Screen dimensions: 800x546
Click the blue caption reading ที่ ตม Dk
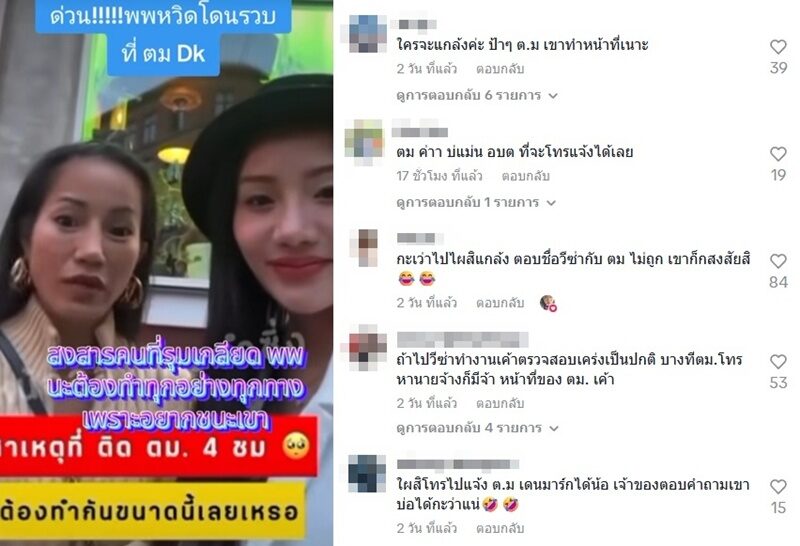tap(163, 54)
